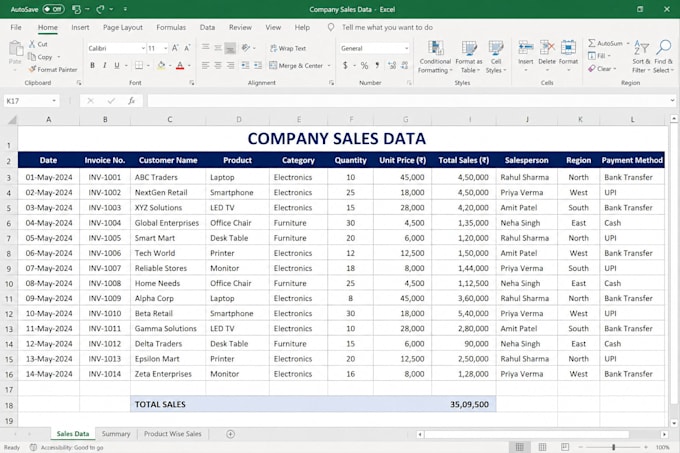Click the Sort & Filter icon

[x=641, y=48]
